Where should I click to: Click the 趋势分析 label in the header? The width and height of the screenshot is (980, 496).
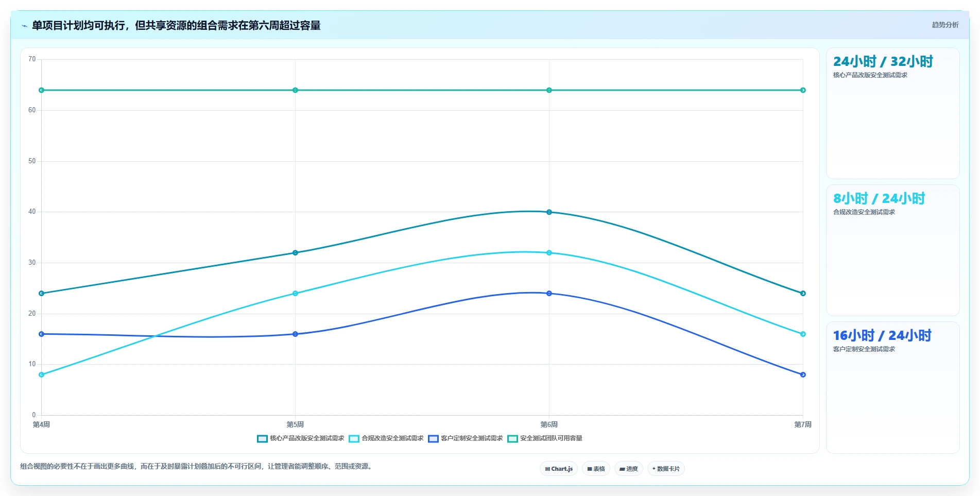click(x=945, y=25)
